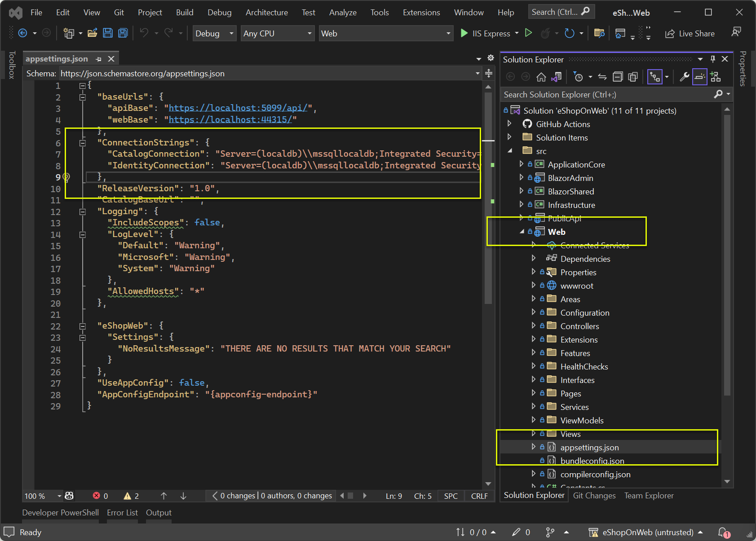Image resolution: width=756 pixels, height=541 pixels.
Task: Click Show All Files icon in Solution Explorer
Action: pos(633,77)
